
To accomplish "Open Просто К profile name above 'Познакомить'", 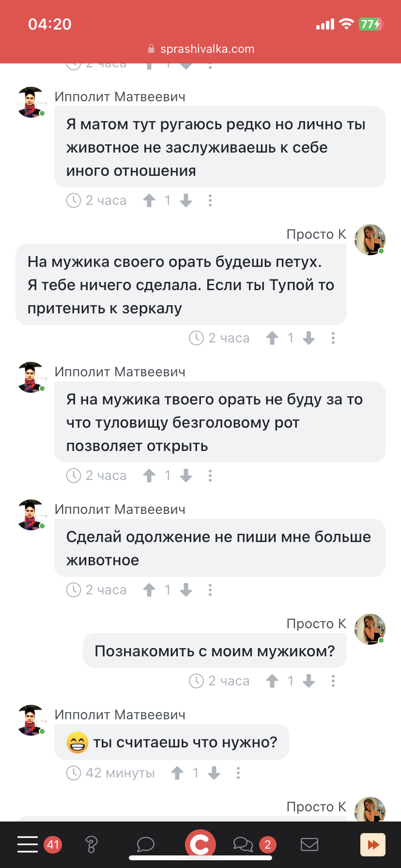I will click(317, 624).
